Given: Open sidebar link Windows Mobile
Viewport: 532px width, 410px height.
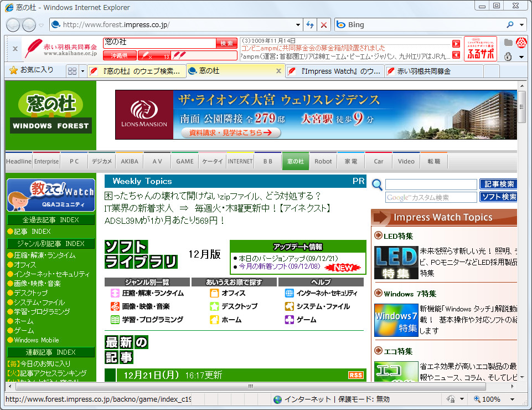Looking at the screenshot, I should click(37, 340).
